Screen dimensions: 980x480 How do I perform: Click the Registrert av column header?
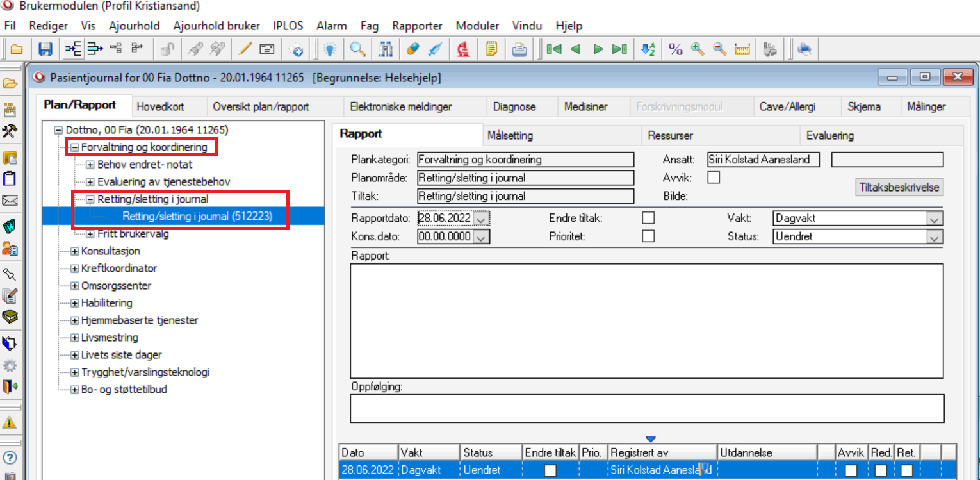(x=662, y=452)
